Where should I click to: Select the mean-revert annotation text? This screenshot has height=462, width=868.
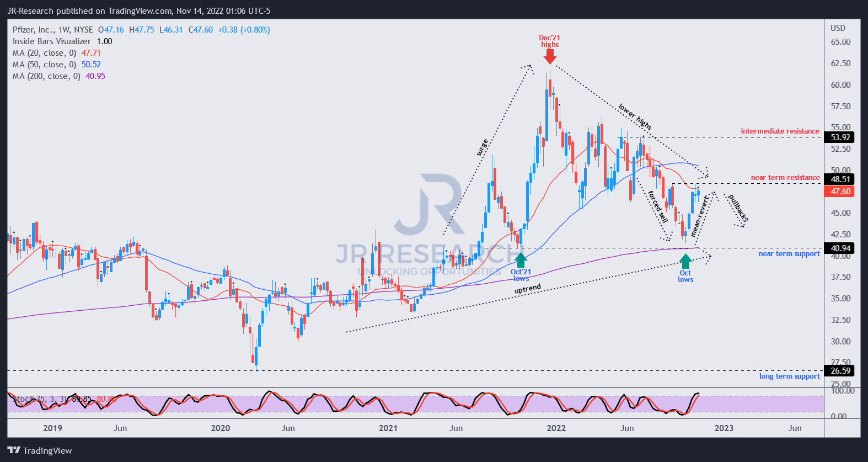pyautogui.click(x=699, y=216)
